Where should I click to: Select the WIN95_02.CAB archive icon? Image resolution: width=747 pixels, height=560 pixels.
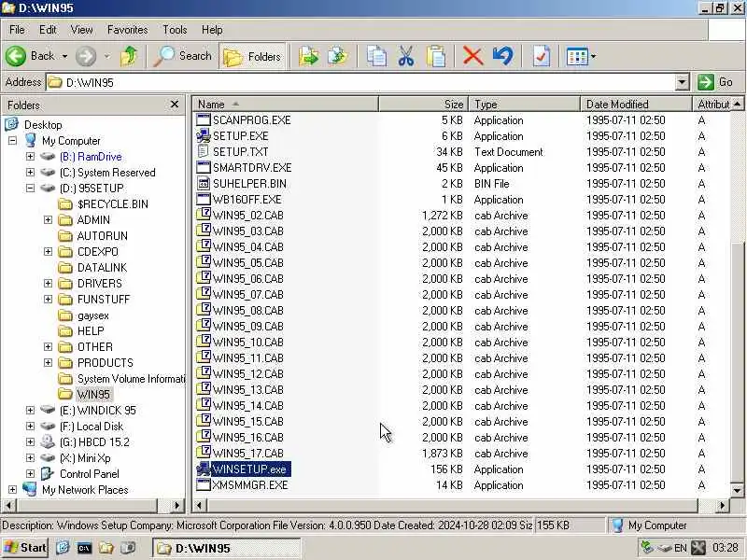pos(204,215)
